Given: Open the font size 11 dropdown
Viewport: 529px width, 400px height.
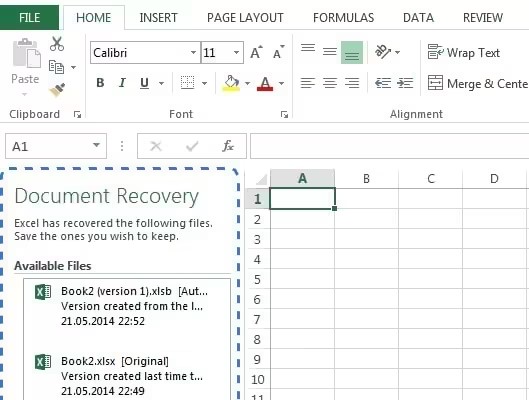Looking at the screenshot, I should (x=236, y=52).
